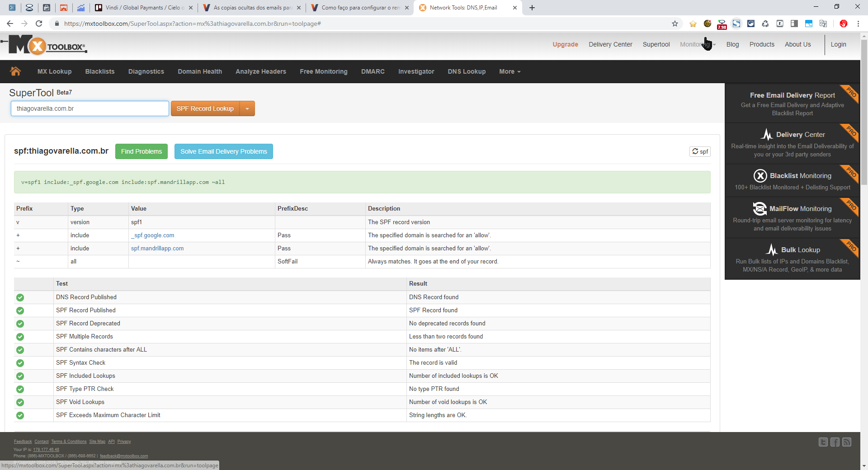Follow the spf.mandrillapp.com link
868x470 pixels.
pyautogui.click(x=157, y=249)
